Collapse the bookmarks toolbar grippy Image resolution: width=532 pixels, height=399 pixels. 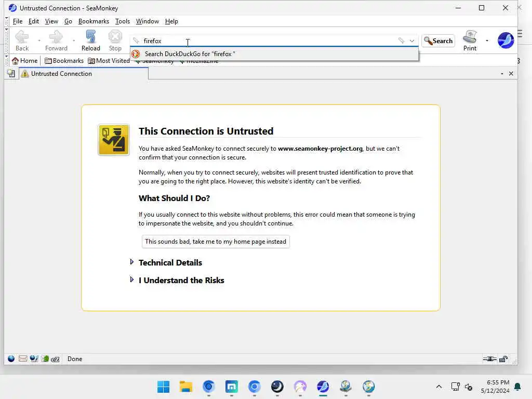(x=7, y=61)
